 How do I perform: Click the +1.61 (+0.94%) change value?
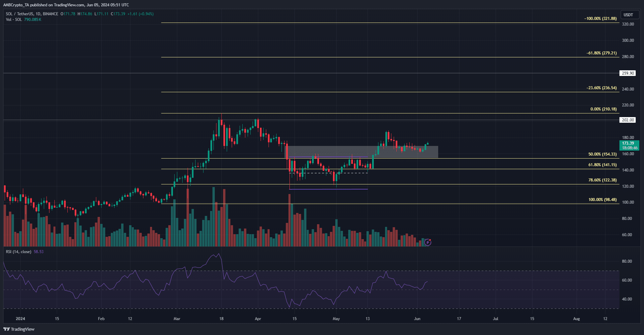coord(140,14)
